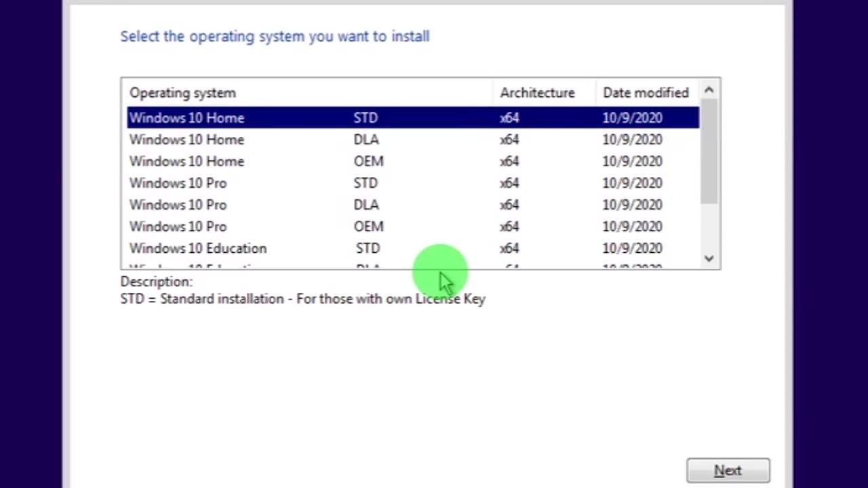Click 10/9/2020 date for Windows 10 Education

click(632, 248)
